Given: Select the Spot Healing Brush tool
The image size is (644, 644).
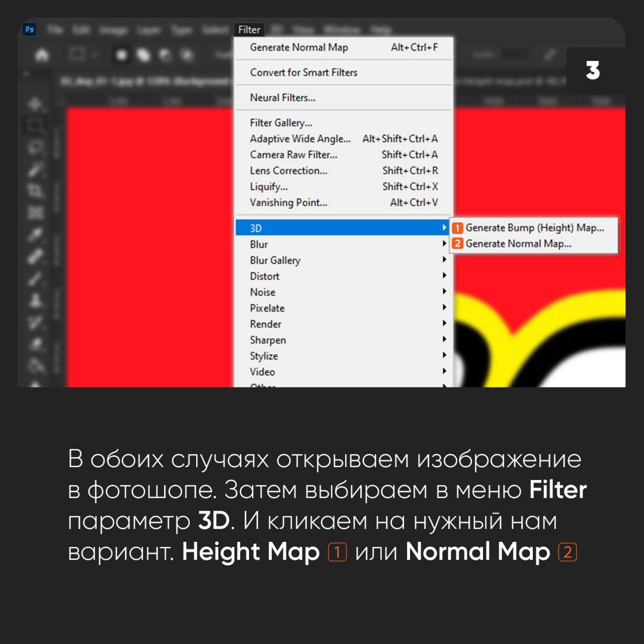Looking at the screenshot, I should pos(35,256).
